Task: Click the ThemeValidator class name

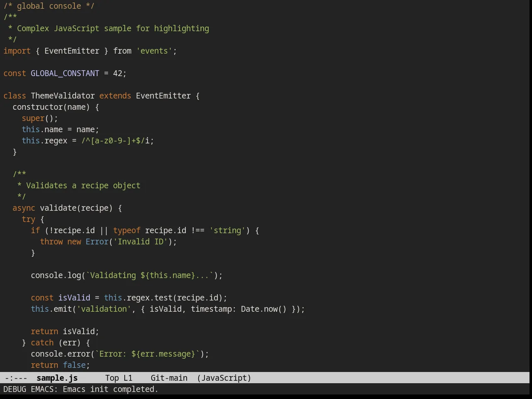Action: click(x=63, y=96)
